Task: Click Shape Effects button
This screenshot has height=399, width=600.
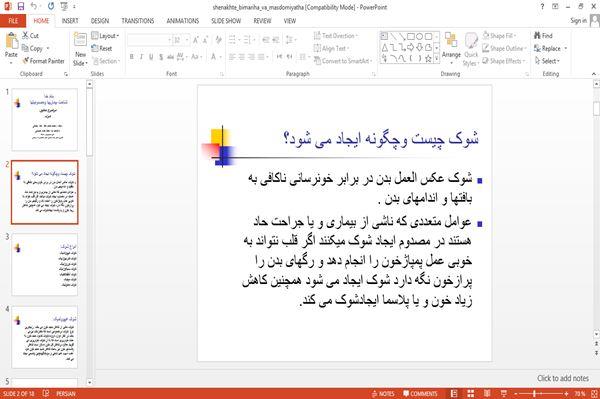Action: coord(504,61)
